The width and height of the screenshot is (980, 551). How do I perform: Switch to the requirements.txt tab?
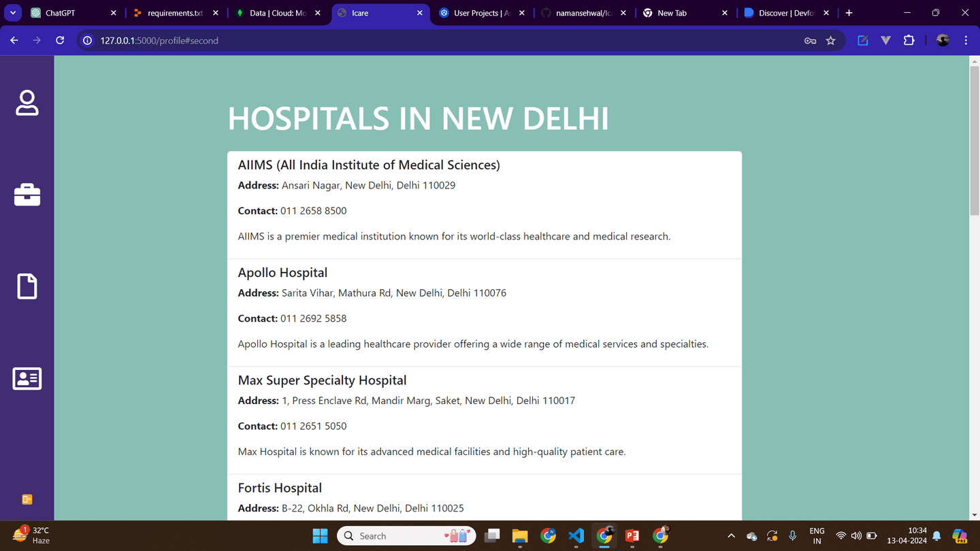(x=176, y=13)
